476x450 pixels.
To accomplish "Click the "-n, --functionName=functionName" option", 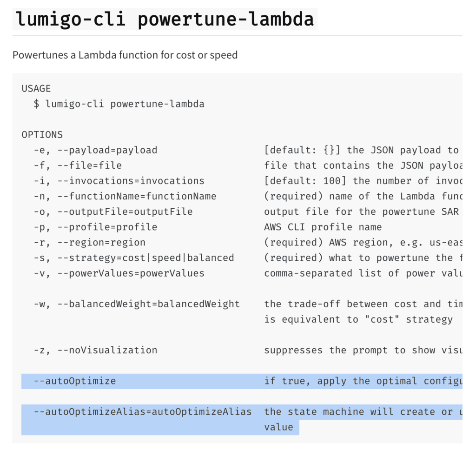I will pyautogui.click(x=125, y=196).
